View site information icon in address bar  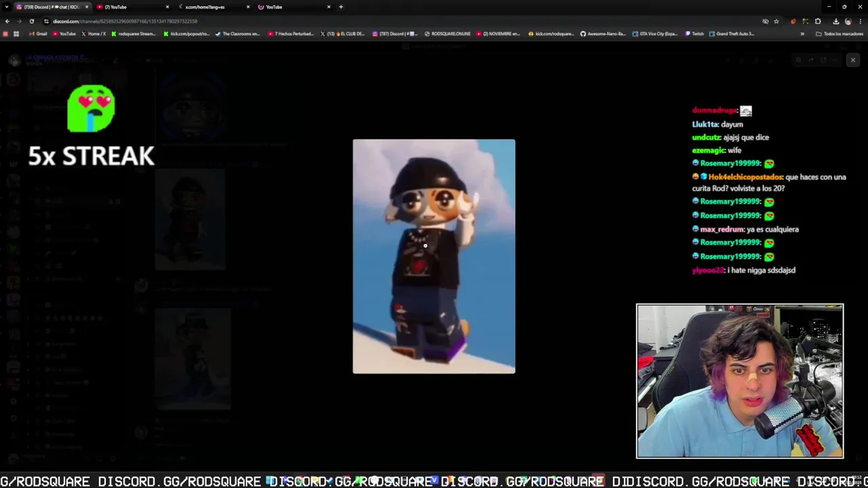pos(46,21)
